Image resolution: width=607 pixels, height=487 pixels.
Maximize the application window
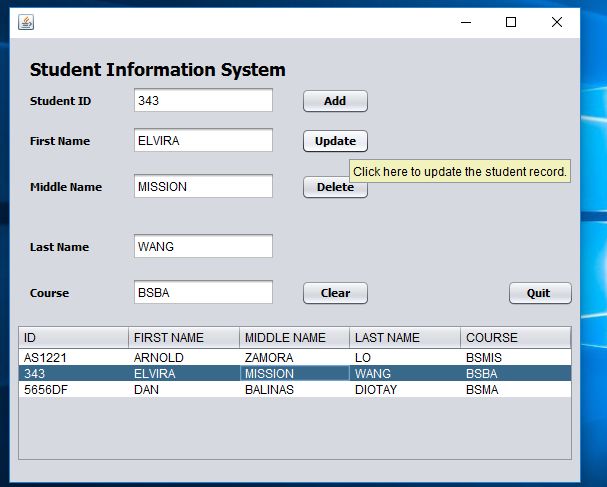pyautogui.click(x=511, y=22)
